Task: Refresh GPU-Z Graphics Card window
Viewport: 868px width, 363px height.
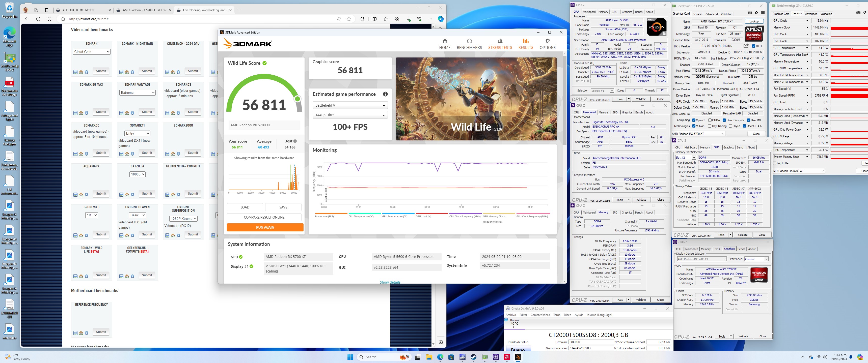Action: pyautogui.click(x=756, y=13)
